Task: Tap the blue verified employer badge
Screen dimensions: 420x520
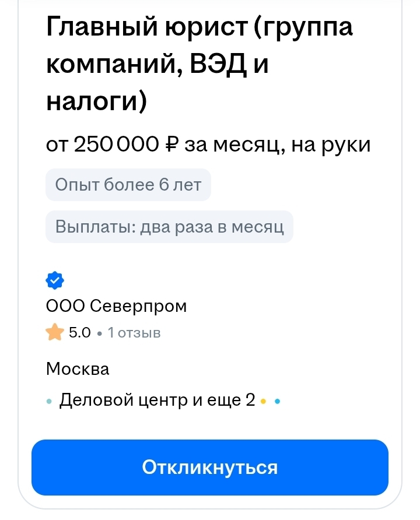Action: [55, 281]
